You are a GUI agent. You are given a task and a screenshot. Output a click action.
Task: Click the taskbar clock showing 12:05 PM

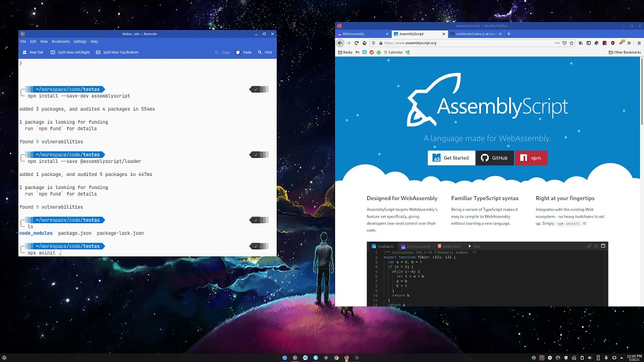[x=634, y=358]
